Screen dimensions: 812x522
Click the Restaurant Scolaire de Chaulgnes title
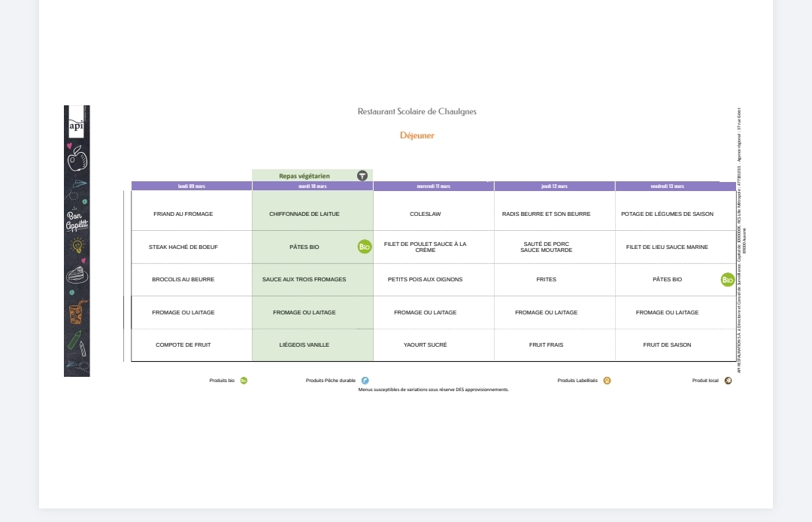click(x=417, y=111)
